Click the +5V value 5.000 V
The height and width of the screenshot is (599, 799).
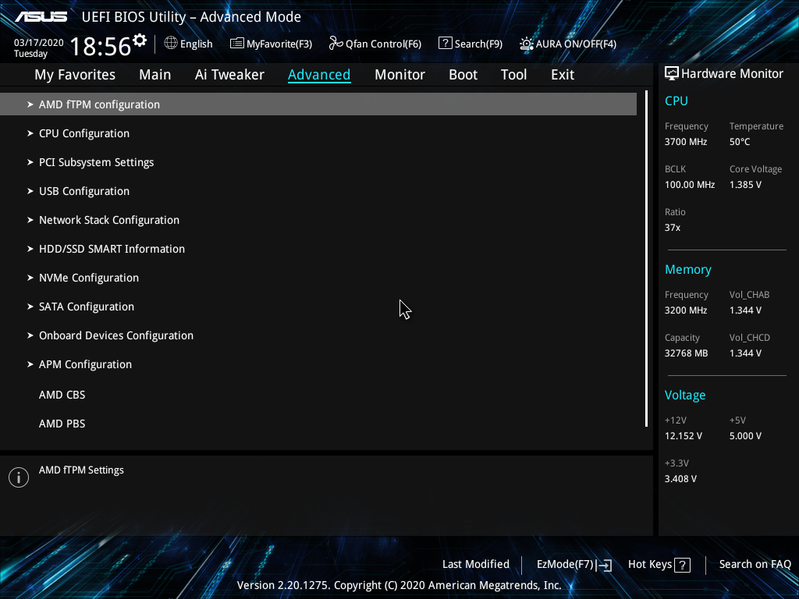coord(745,436)
